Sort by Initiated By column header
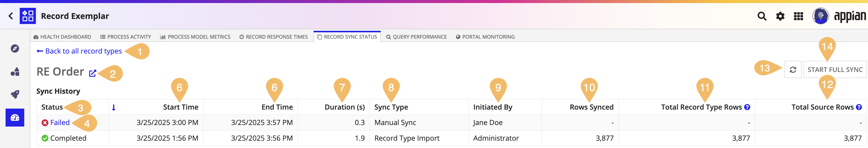This screenshot has height=148, width=868. [x=493, y=107]
